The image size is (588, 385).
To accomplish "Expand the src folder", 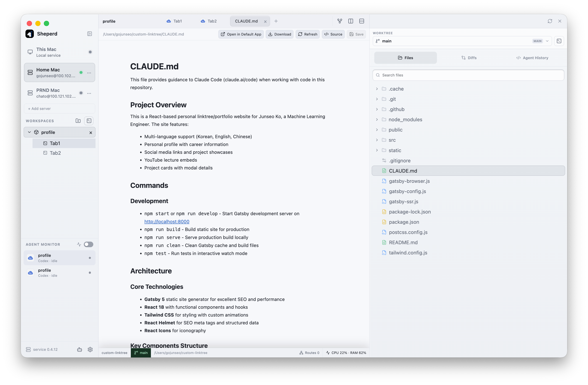I will tap(377, 140).
